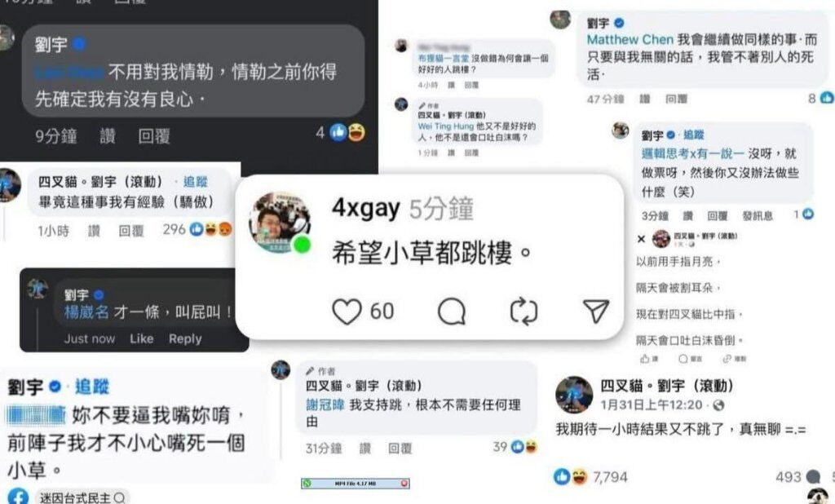Click the 迷因台式民主 search field
Image resolution: width=835 pixels, height=504 pixels.
point(82,497)
